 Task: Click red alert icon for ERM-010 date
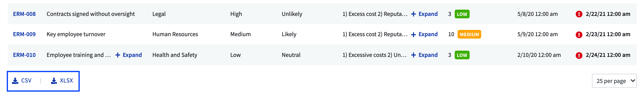click(x=579, y=55)
